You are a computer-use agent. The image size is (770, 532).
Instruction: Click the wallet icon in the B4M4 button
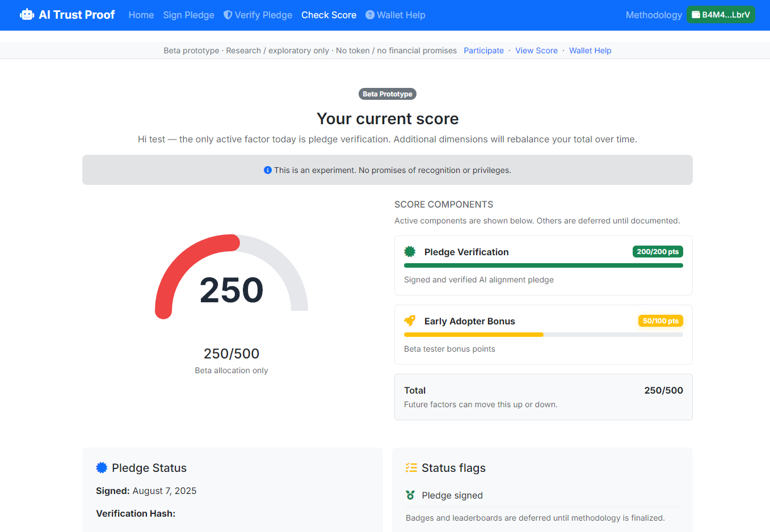click(696, 15)
